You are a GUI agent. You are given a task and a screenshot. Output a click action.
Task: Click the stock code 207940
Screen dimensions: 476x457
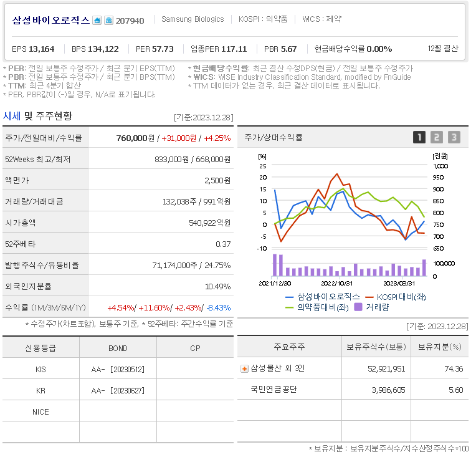130,21
